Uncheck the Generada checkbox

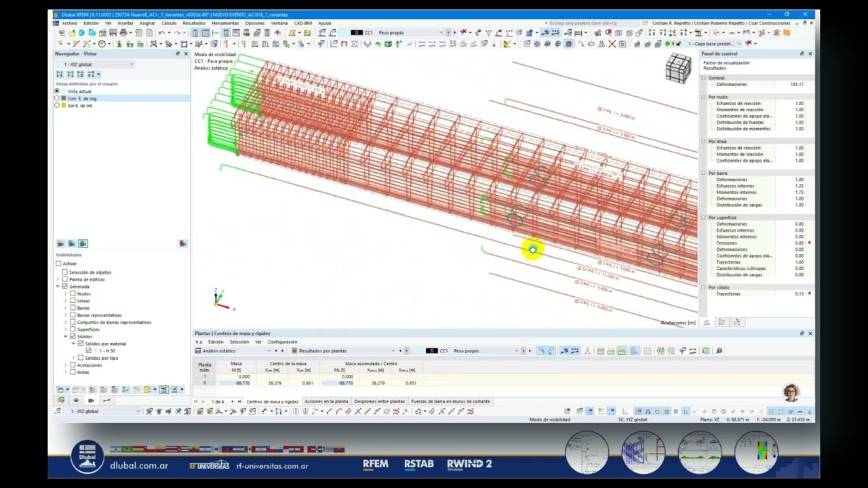(65, 286)
